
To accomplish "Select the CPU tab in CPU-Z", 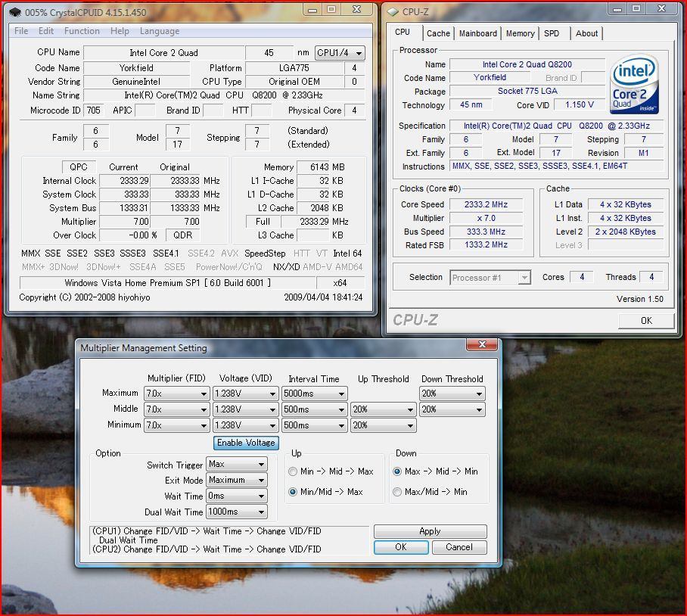I will point(403,32).
